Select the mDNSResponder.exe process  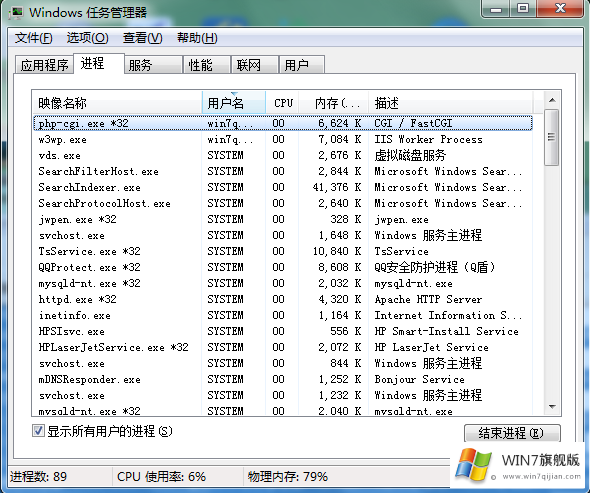tap(283, 379)
